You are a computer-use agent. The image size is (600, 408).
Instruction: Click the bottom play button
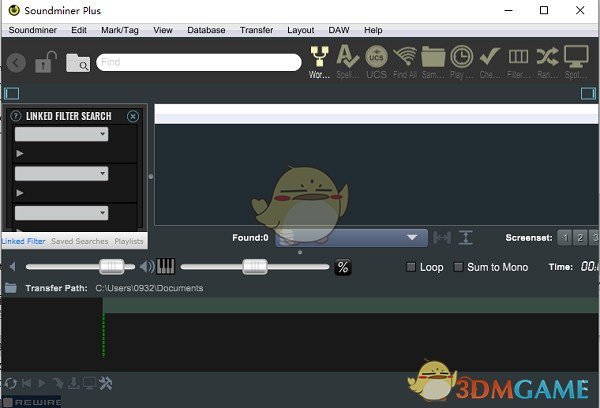tap(42, 383)
